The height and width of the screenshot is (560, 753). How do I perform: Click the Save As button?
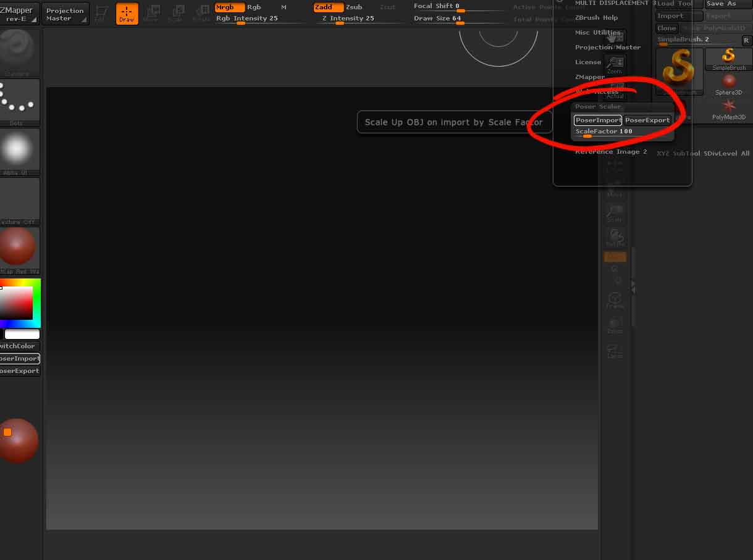coord(729,4)
